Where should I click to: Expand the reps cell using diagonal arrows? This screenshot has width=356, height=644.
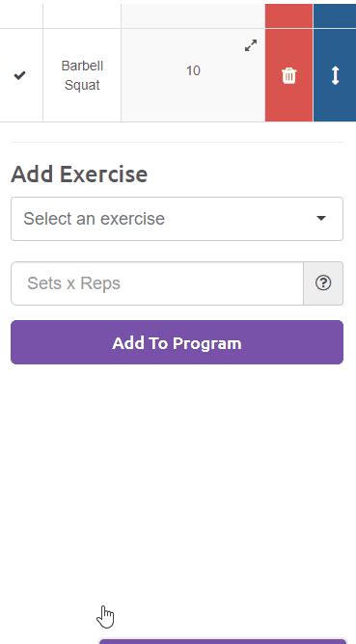pyautogui.click(x=251, y=45)
